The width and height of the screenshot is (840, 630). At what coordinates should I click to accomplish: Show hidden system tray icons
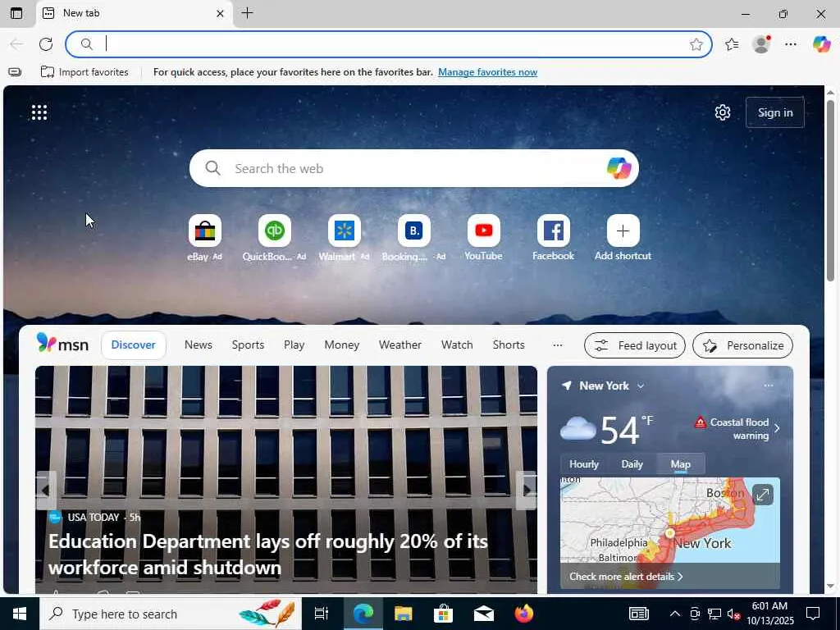675,614
